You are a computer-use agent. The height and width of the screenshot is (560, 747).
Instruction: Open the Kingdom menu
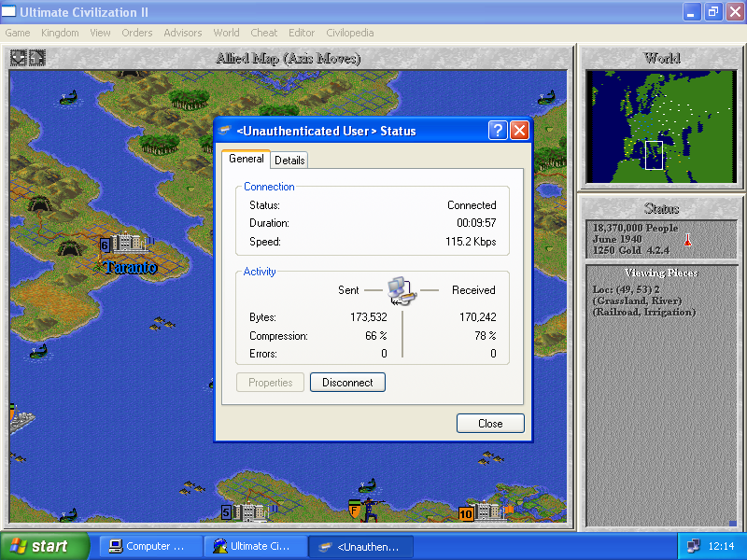pyautogui.click(x=60, y=33)
